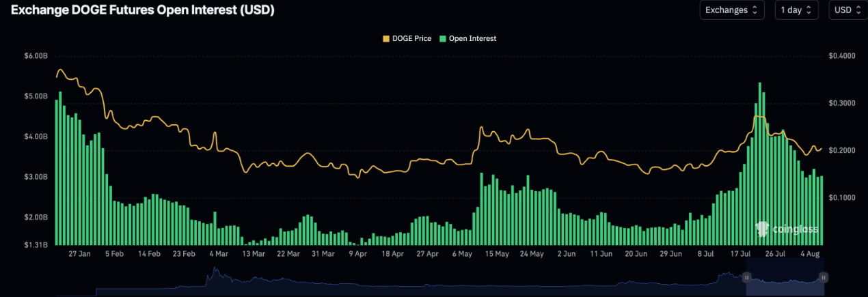Click the $6.00B axis label
This screenshot has width=868, height=297.
(x=35, y=55)
